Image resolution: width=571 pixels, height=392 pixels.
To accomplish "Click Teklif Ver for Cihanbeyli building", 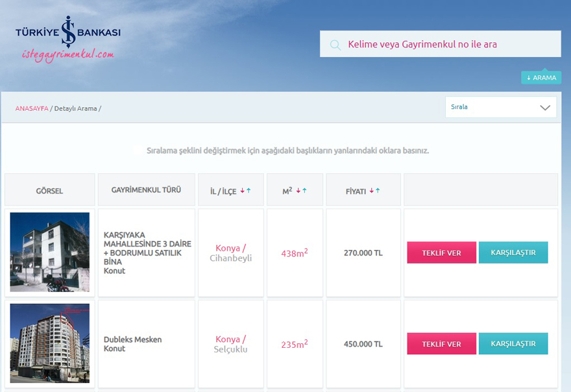I will pos(441,252).
